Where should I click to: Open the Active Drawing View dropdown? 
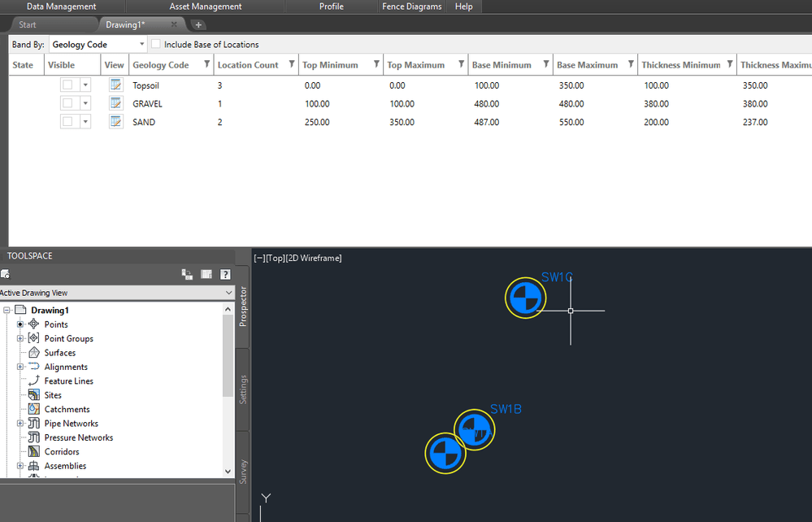point(117,293)
